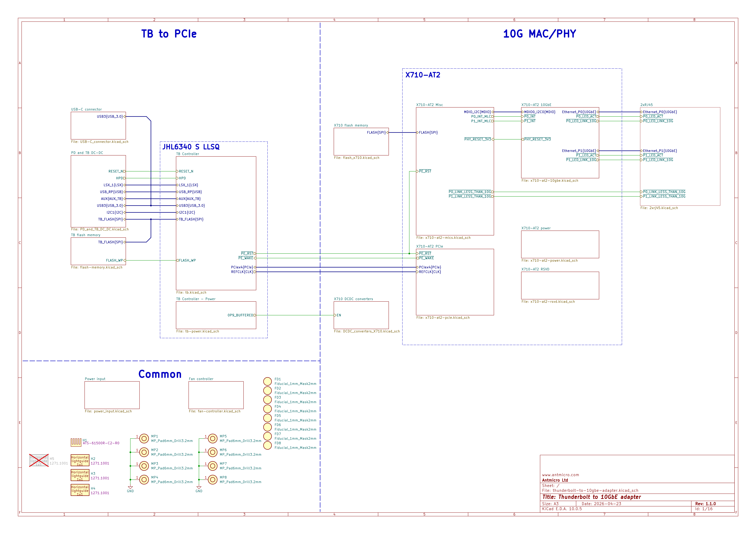
Task: Click the Power input sheet block
Action: (112, 395)
